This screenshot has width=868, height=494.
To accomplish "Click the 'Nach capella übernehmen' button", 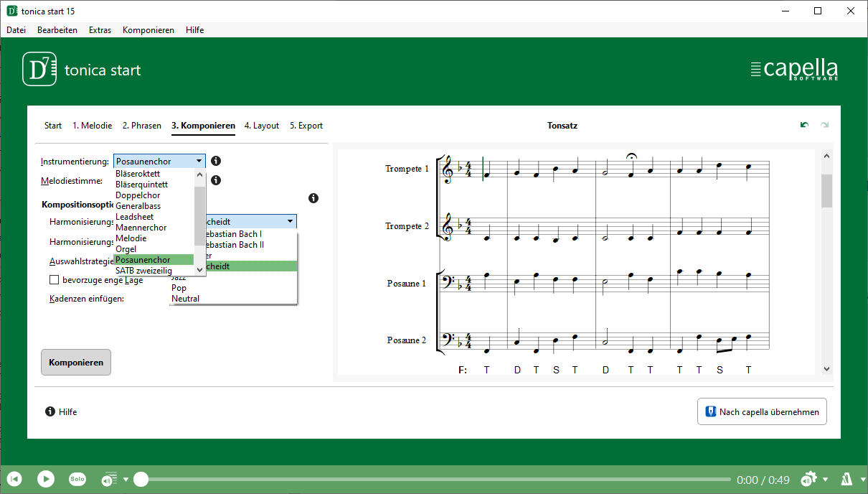I will click(x=762, y=412).
